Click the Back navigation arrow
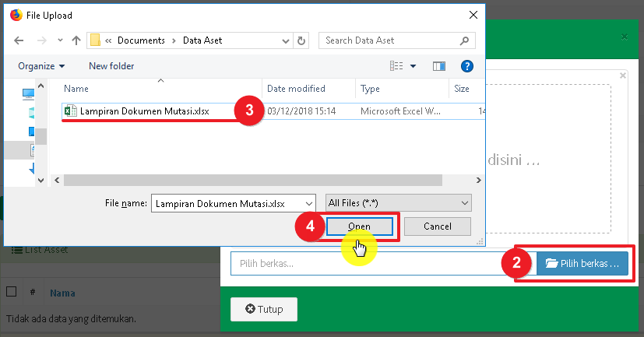 pyautogui.click(x=19, y=40)
